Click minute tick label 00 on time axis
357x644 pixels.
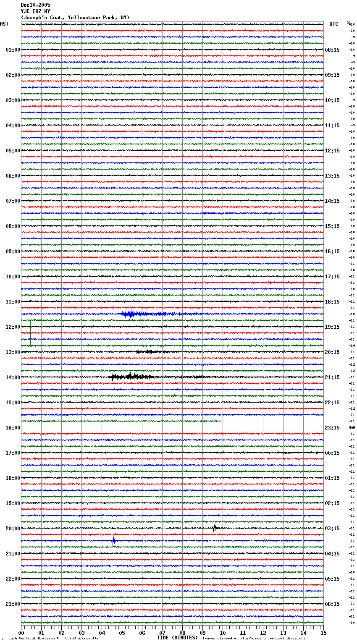tap(21, 633)
